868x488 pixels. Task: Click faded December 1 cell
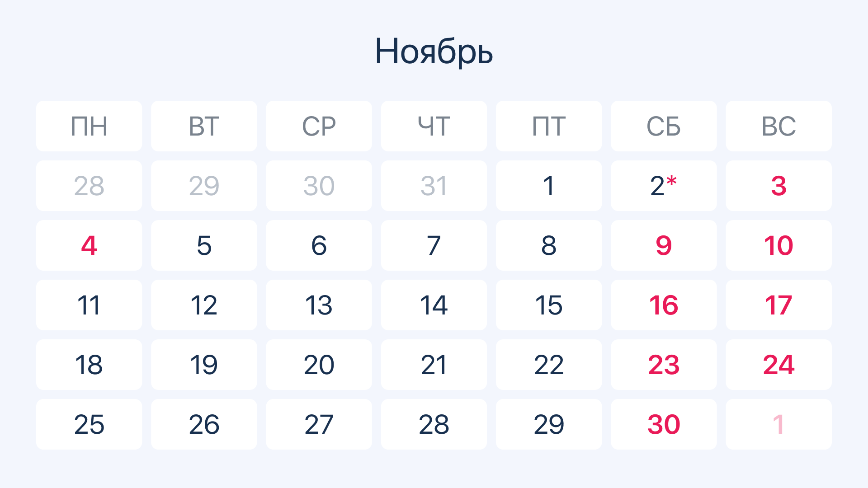[x=778, y=424]
